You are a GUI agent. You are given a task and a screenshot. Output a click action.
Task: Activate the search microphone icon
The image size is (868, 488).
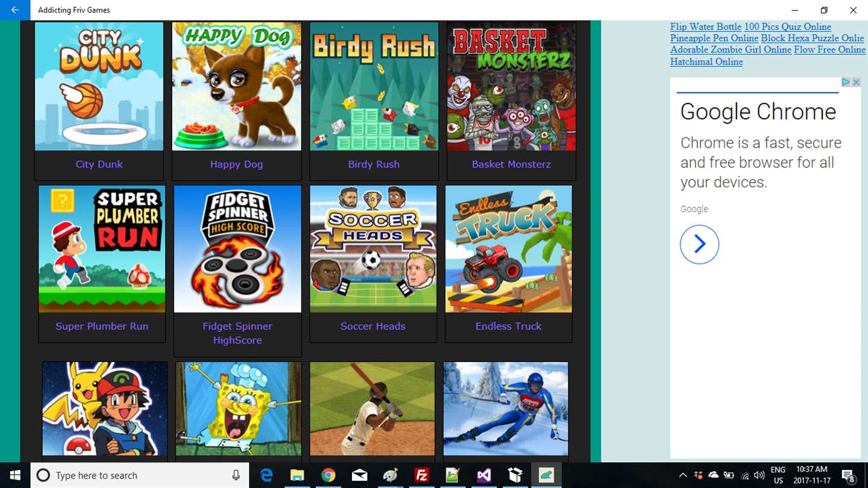pyautogui.click(x=236, y=475)
